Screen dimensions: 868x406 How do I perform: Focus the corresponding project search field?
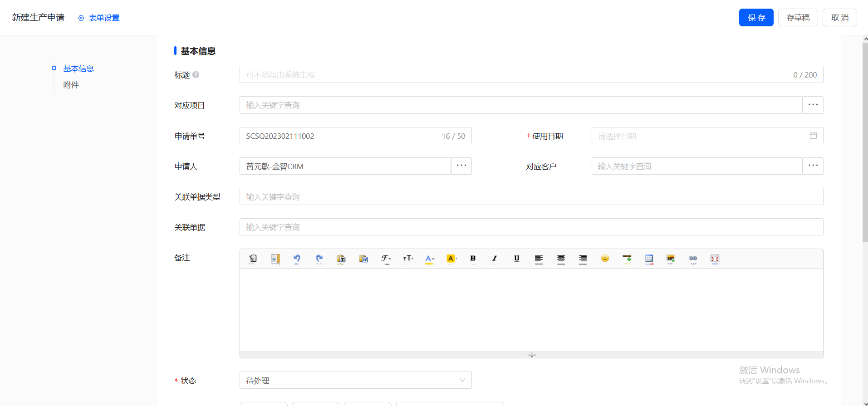521,105
